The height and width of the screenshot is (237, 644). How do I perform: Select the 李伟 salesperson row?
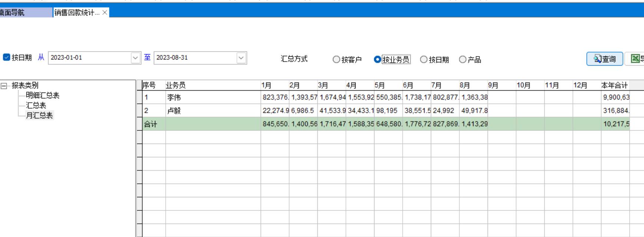(174, 98)
